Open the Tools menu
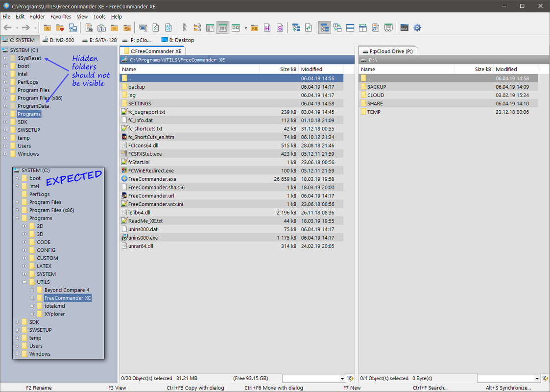Image resolution: width=550 pixels, height=392 pixels. (99, 17)
